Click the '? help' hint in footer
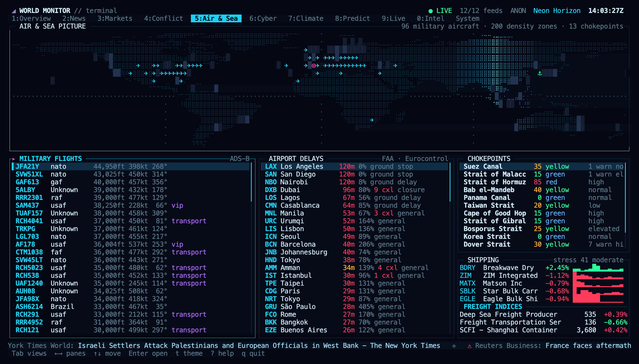639x364 pixels. 222,353
